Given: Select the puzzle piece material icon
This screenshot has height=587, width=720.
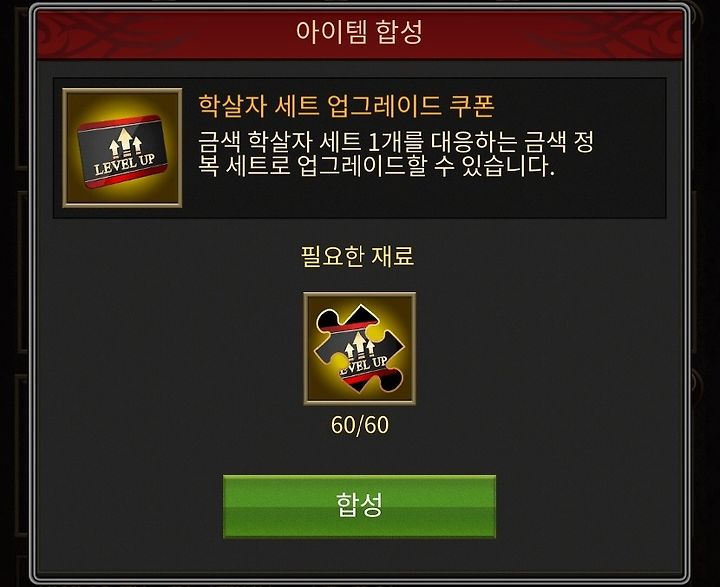Looking at the screenshot, I should point(360,348).
